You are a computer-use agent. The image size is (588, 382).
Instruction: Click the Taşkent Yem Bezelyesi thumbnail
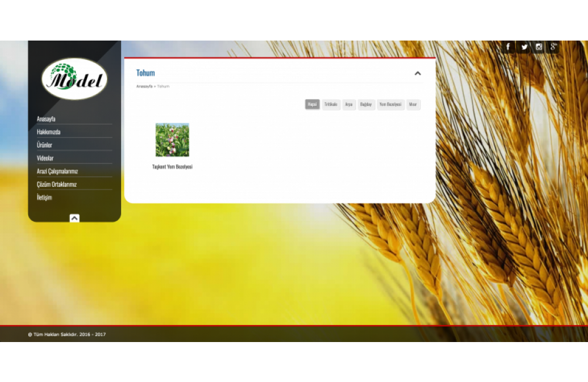(172, 140)
